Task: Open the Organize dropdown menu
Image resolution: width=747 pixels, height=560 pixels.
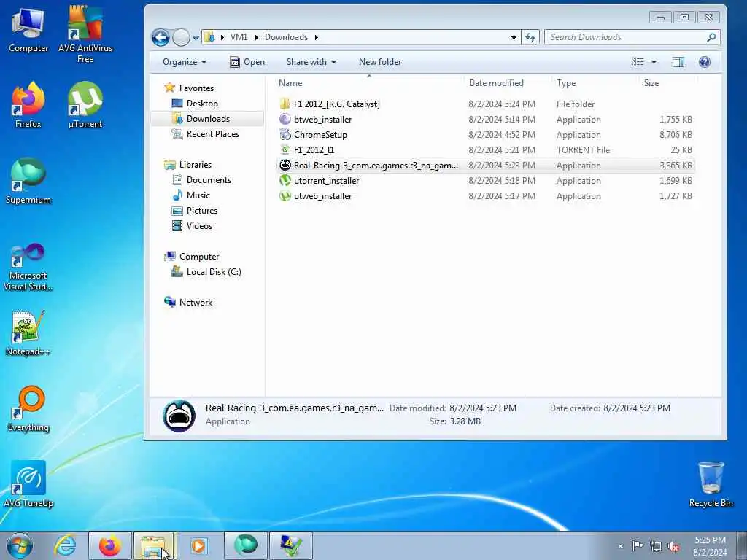Action: pos(185,62)
